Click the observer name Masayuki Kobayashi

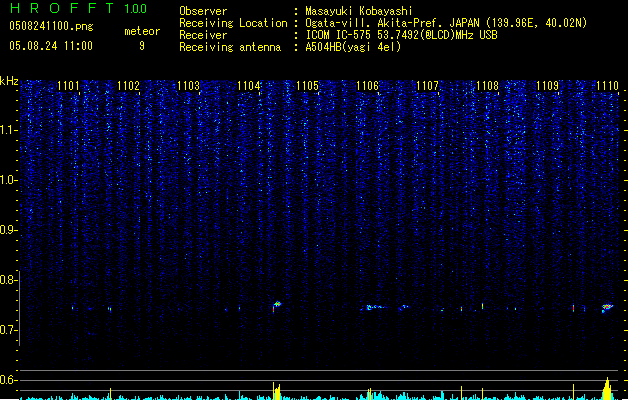(x=359, y=11)
